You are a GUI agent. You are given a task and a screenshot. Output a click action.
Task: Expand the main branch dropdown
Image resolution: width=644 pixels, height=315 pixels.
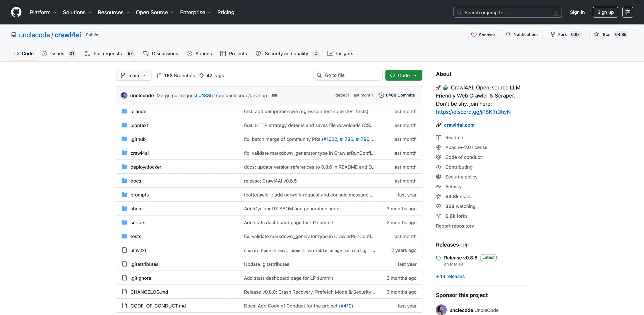click(134, 75)
